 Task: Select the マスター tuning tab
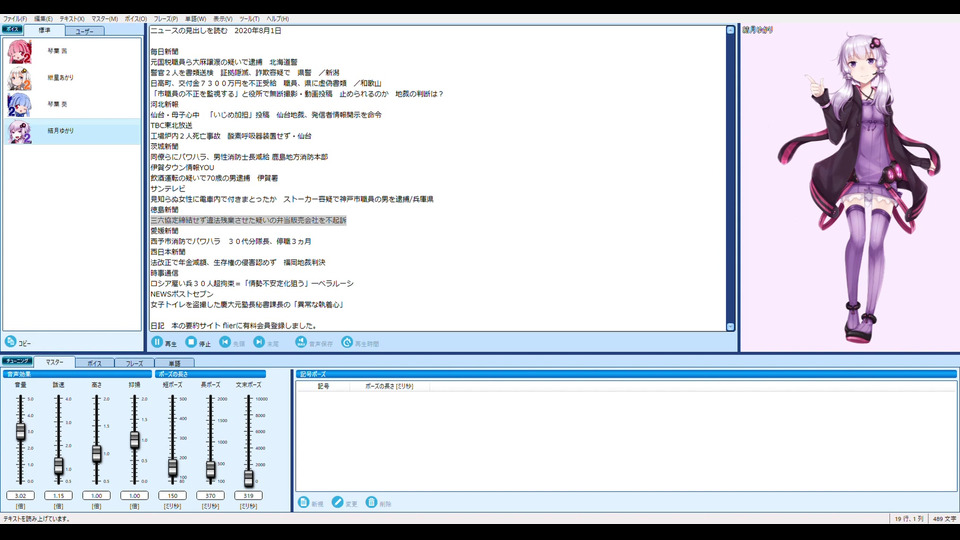pyautogui.click(x=54, y=362)
